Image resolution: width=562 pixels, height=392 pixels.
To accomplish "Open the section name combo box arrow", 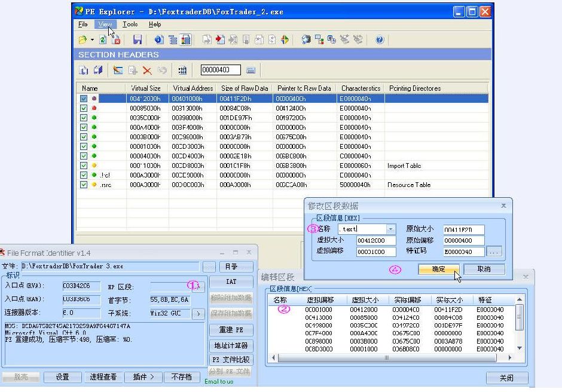I will [x=390, y=229].
